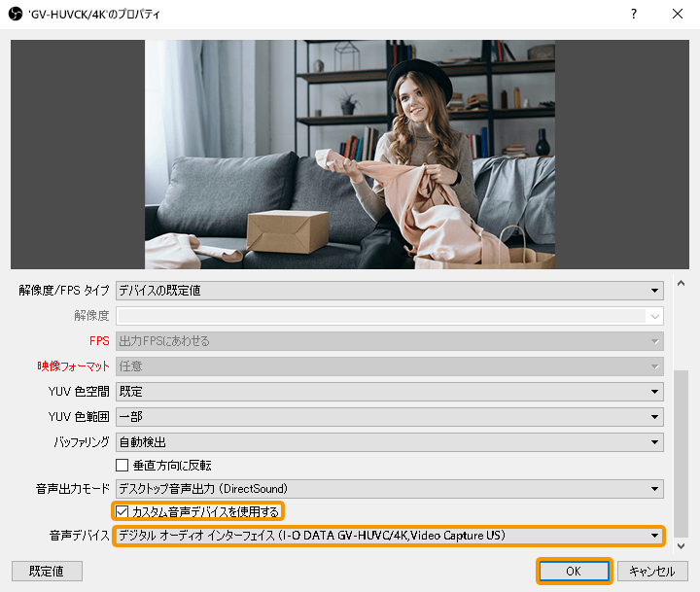Open the 音声出力モード dropdown
This screenshot has width=700, height=592.
tap(389, 489)
